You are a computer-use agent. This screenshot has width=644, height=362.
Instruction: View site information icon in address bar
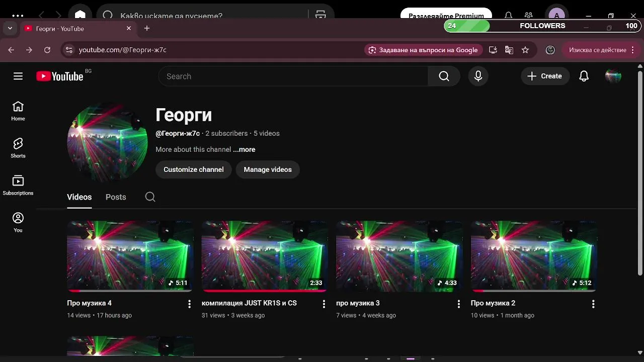coord(69,50)
